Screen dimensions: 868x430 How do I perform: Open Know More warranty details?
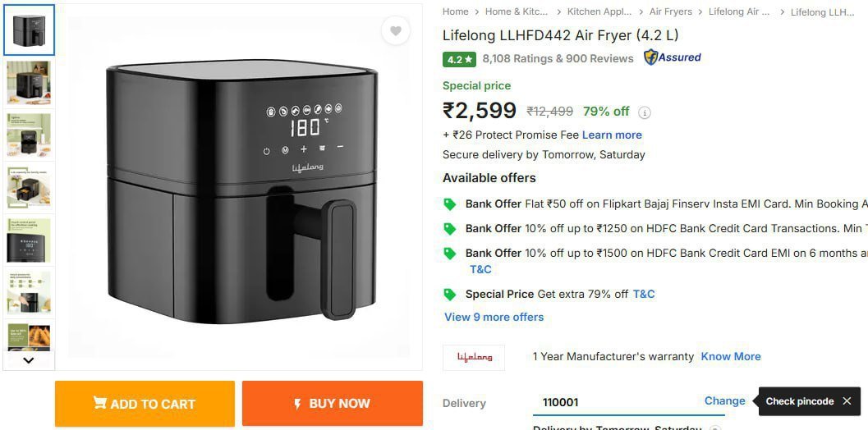pyautogui.click(x=730, y=356)
